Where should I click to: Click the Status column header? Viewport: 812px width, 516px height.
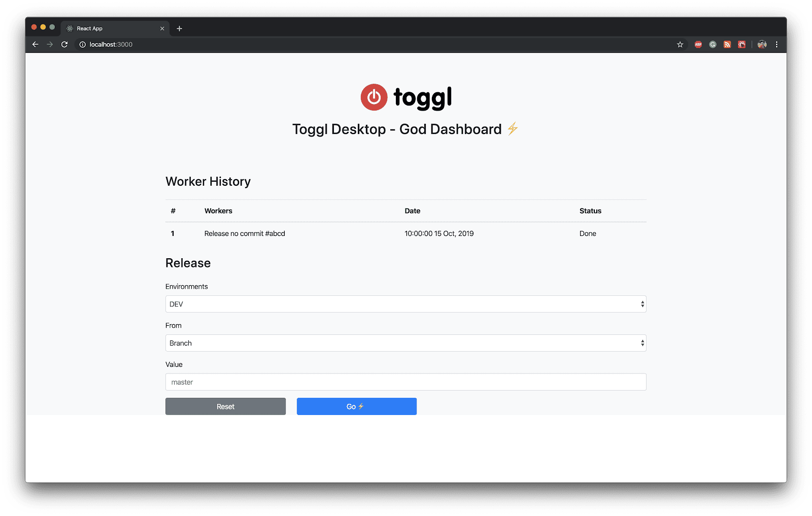(x=590, y=211)
